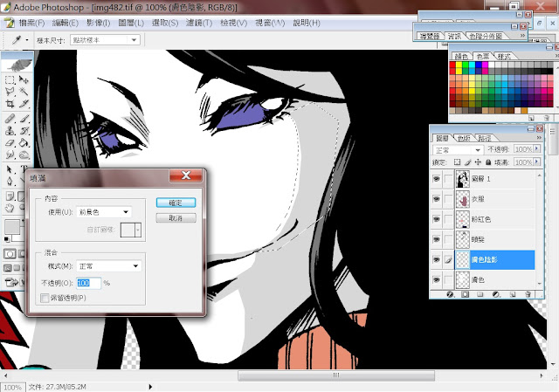Open 檔案(F) menu
The width and height of the screenshot is (559, 392).
pos(31,23)
